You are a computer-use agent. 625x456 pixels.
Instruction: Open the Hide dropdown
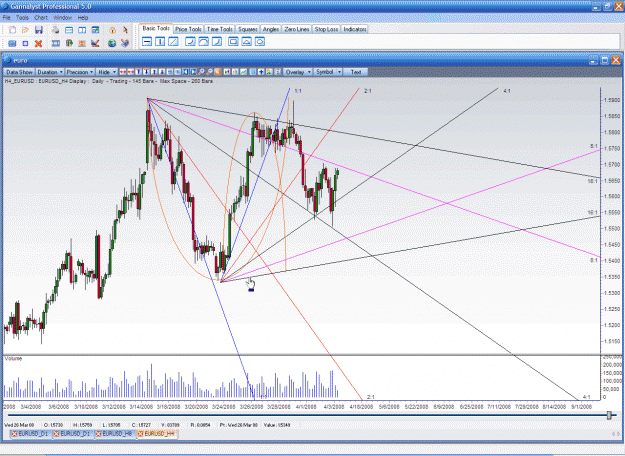click(107, 72)
